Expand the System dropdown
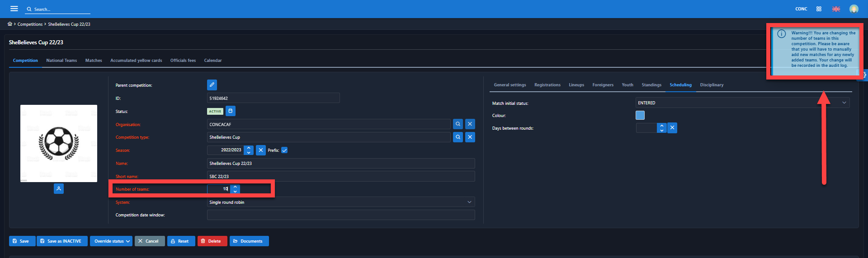The image size is (868, 258). click(x=340, y=202)
